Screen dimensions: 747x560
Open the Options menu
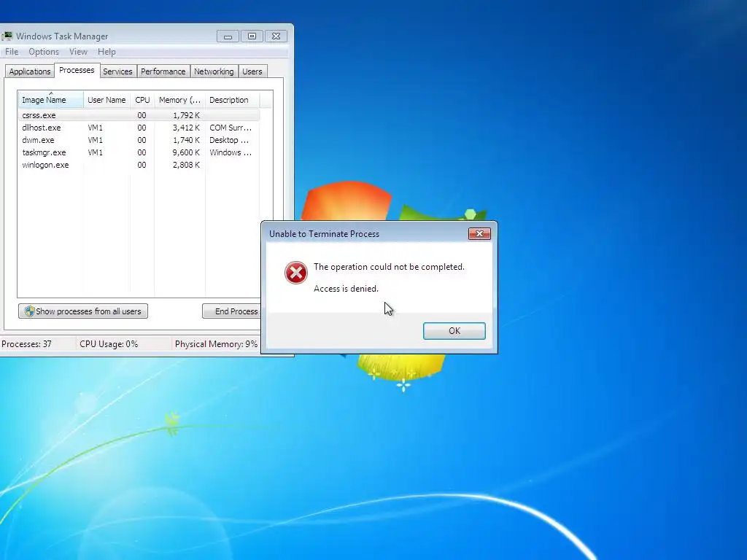coord(44,52)
